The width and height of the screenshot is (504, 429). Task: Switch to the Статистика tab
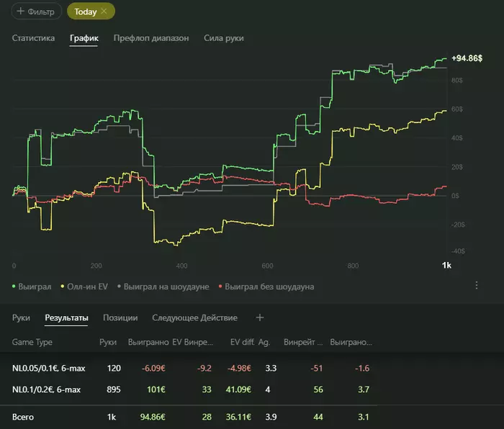(33, 38)
